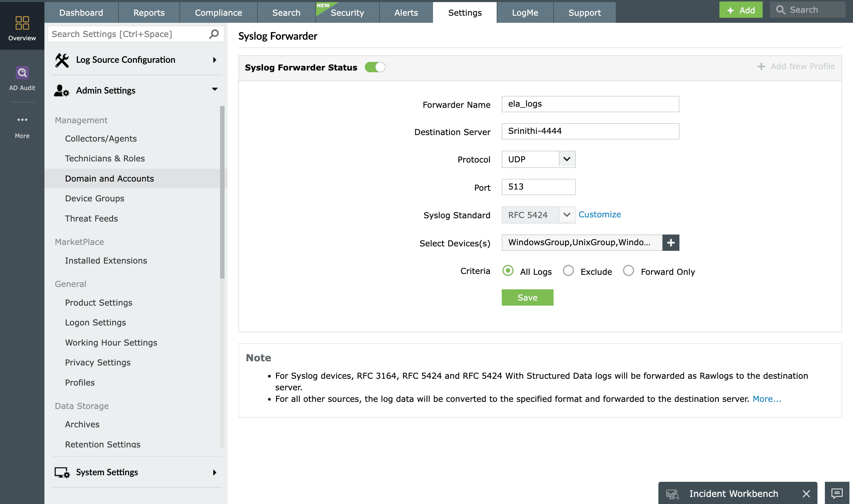The height and width of the screenshot is (504, 853).
Task: Click the plus icon beside Select Devices
Action: (x=670, y=243)
